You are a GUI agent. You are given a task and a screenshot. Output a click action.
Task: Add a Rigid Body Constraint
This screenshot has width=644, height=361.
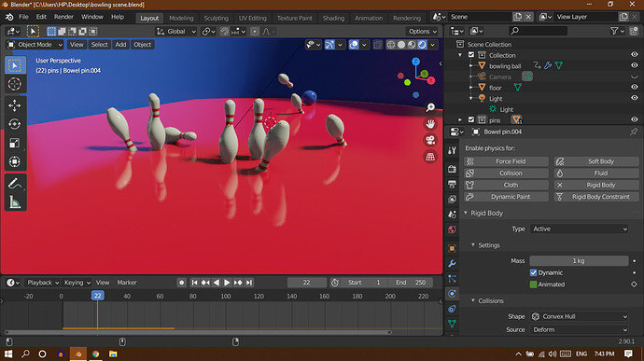[x=596, y=197]
